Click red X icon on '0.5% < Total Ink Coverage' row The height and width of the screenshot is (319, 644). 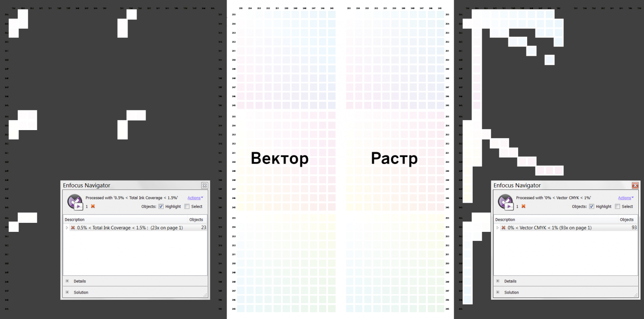coord(73,228)
